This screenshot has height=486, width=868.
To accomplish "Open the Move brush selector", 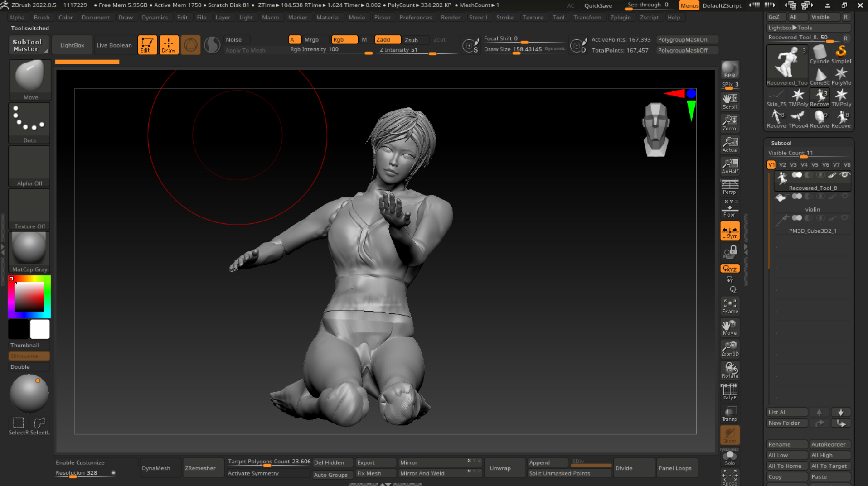I will click(30, 80).
